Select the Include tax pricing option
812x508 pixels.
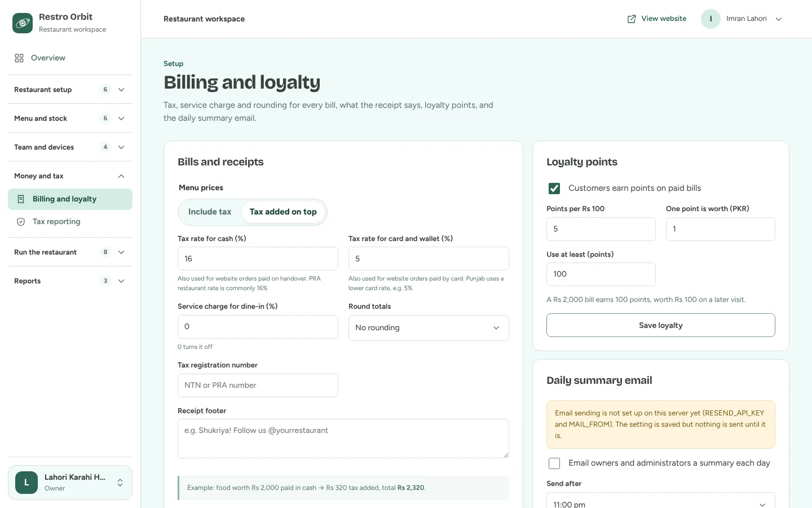click(210, 212)
